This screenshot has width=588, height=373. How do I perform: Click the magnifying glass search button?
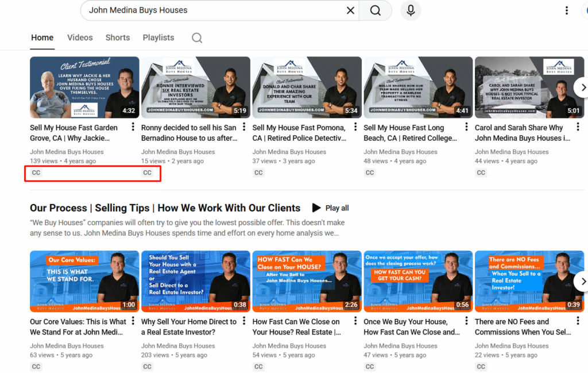[376, 10]
